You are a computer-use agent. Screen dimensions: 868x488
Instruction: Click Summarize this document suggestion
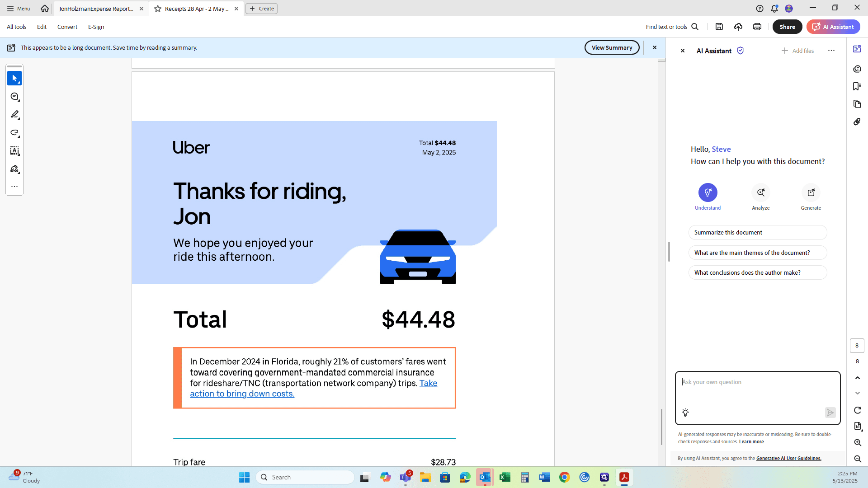click(x=758, y=232)
